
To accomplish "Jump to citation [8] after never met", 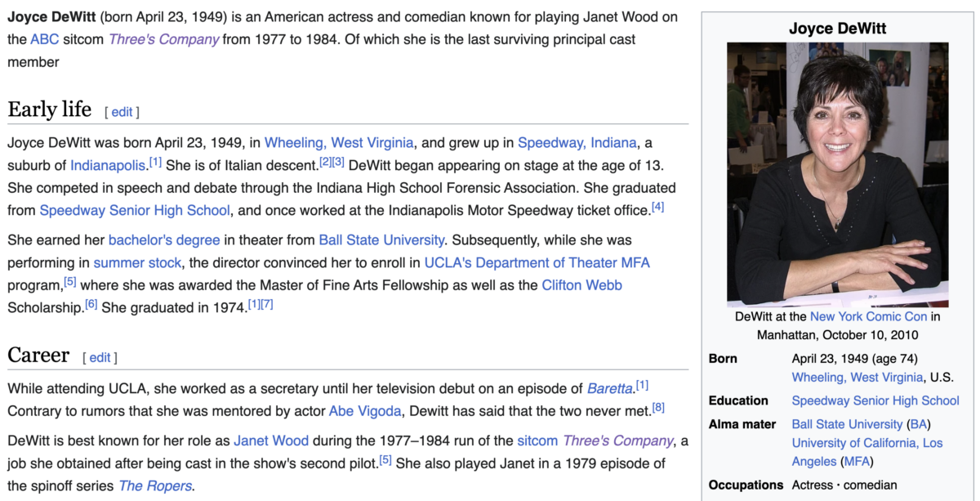I will (658, 407).
